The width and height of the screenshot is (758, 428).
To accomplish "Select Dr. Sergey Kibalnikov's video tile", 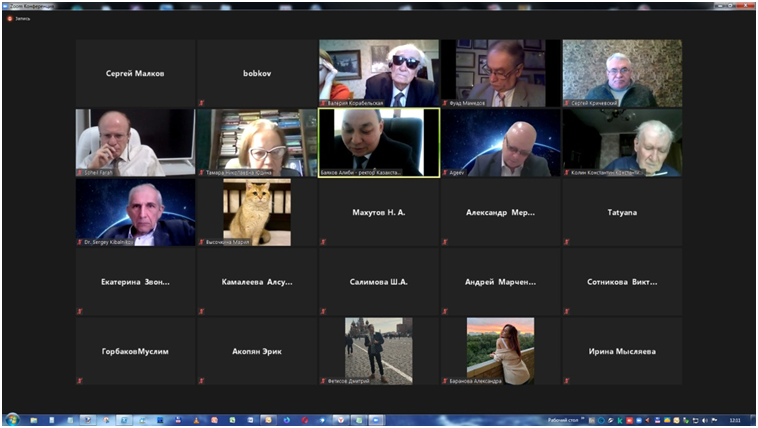I will [x=135, y=212].
